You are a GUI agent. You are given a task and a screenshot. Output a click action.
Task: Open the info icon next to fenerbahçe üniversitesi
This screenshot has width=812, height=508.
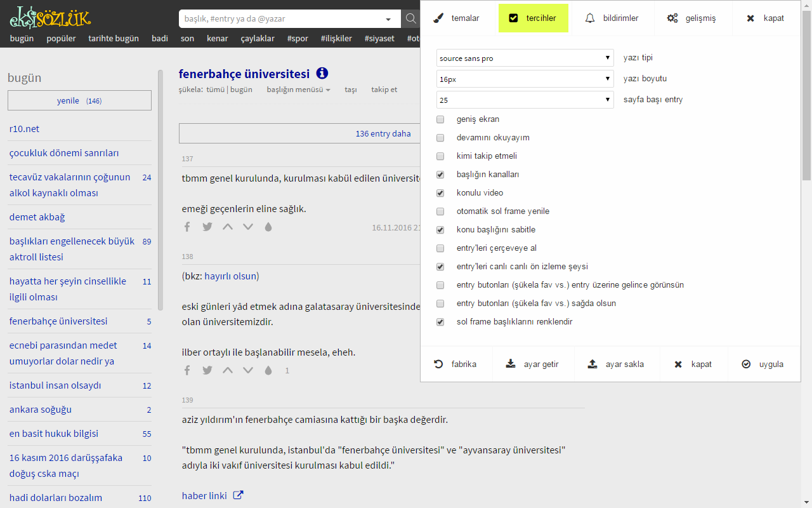click(322, 73)
